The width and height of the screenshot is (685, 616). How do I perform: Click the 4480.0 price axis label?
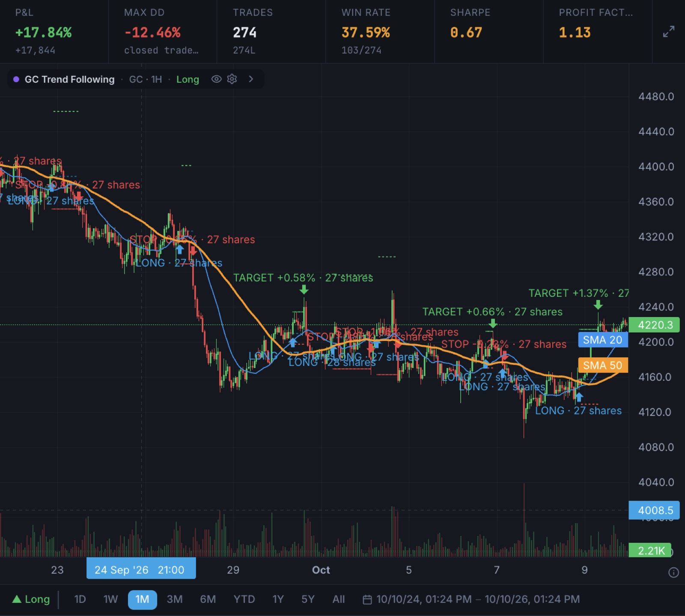click(x=656, y=96)
